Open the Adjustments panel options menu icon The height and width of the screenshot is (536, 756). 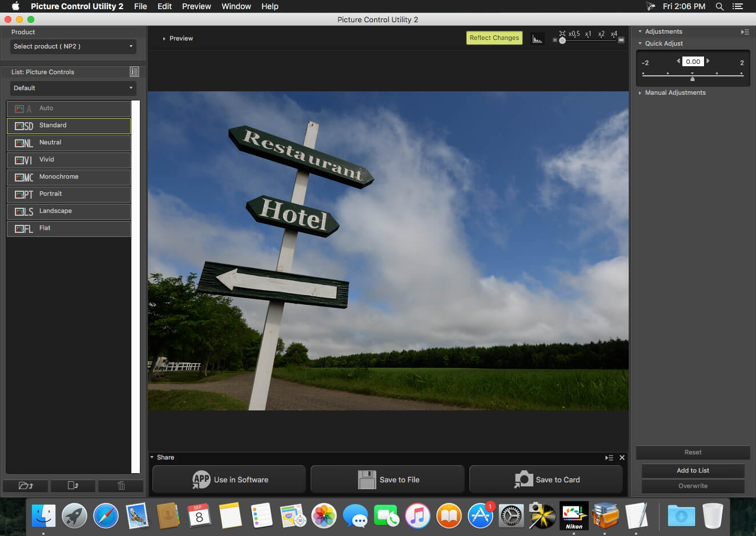(745, 32)
